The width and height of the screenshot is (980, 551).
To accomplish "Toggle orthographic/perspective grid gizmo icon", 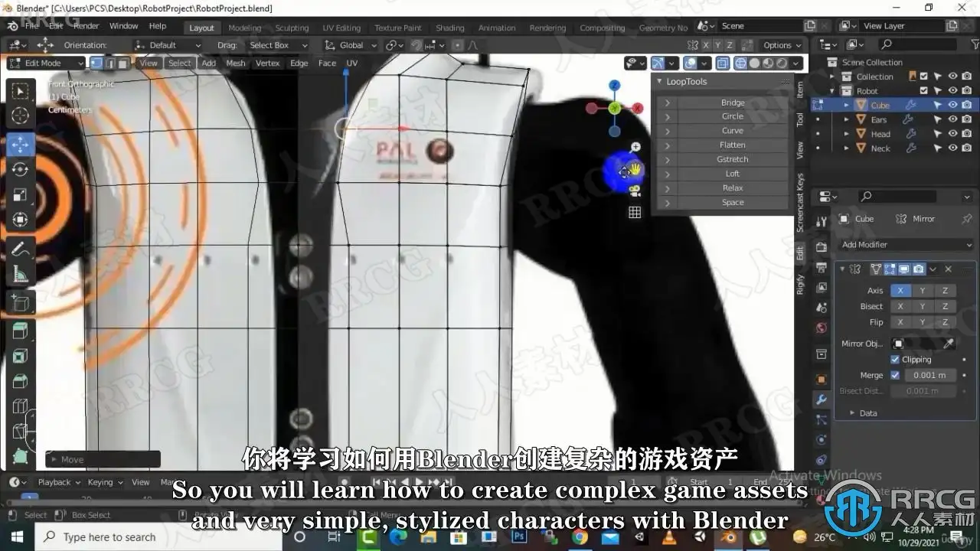I will tap(635, 212).
